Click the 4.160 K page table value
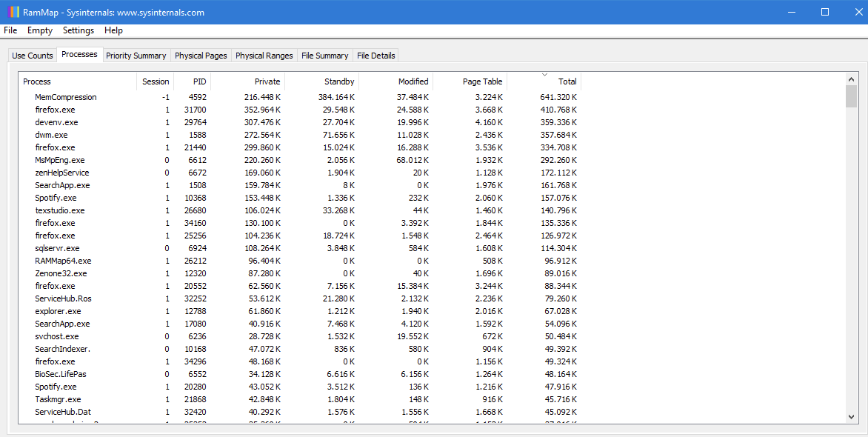 click(489, 122)
